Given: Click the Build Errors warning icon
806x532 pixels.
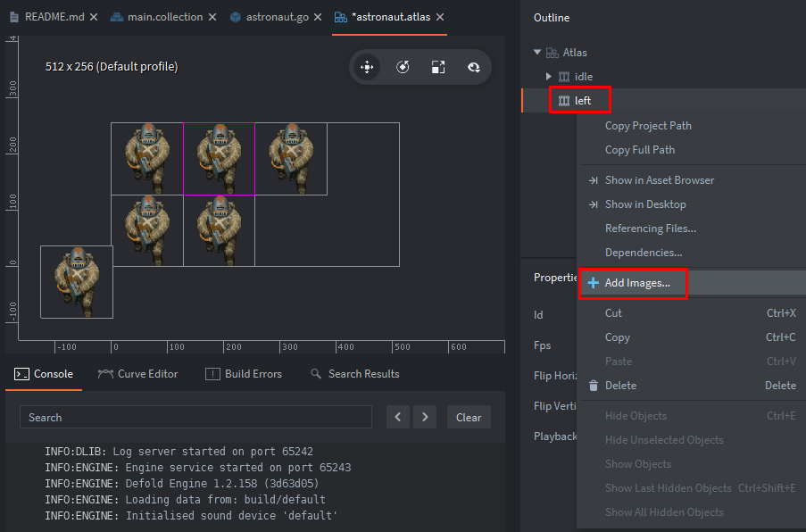Looking at the screenshot, I should [212, 374].
